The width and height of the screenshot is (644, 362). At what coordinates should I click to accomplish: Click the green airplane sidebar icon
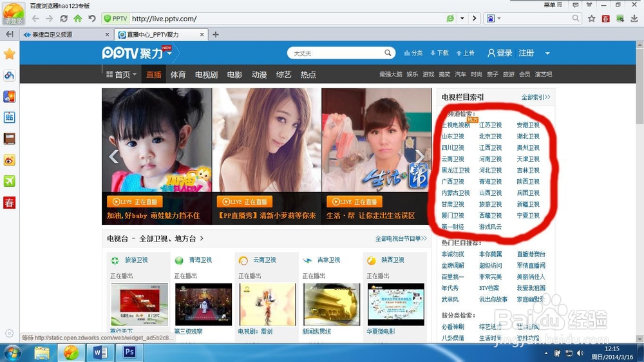10,181
